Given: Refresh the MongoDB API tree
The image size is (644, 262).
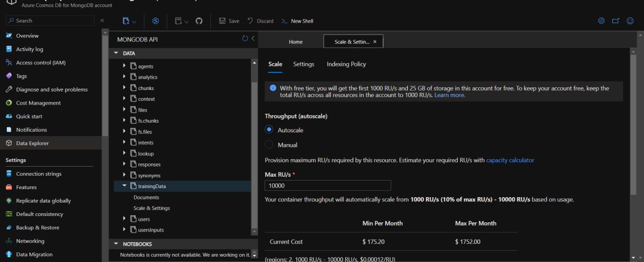Looking at the screenshot, I should coord(245,39).
